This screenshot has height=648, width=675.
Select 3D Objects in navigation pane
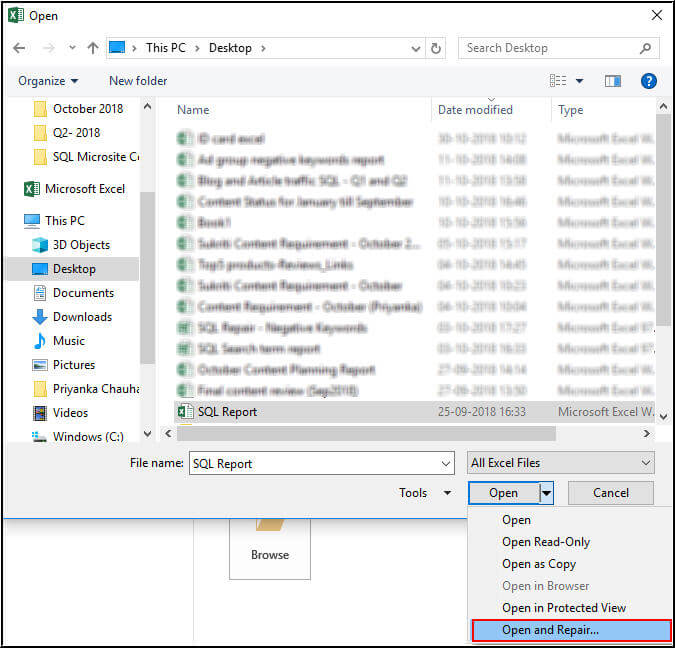[x=81, y=245]
